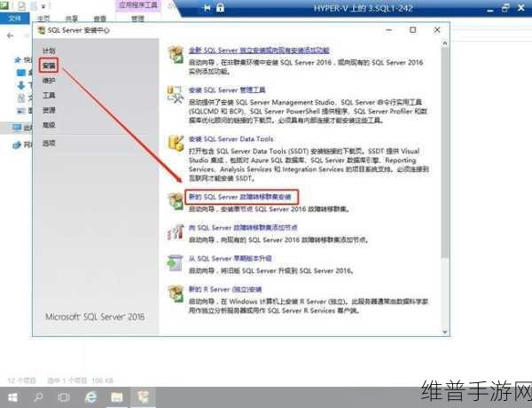Open the 文件 tab in the Explorer window
Screen dimensions: 532x408
pyautogui.click(x=14, y=19)
